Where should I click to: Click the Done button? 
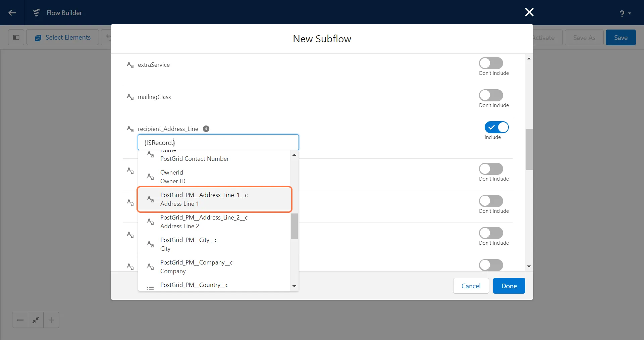click(x=509, y=286)
